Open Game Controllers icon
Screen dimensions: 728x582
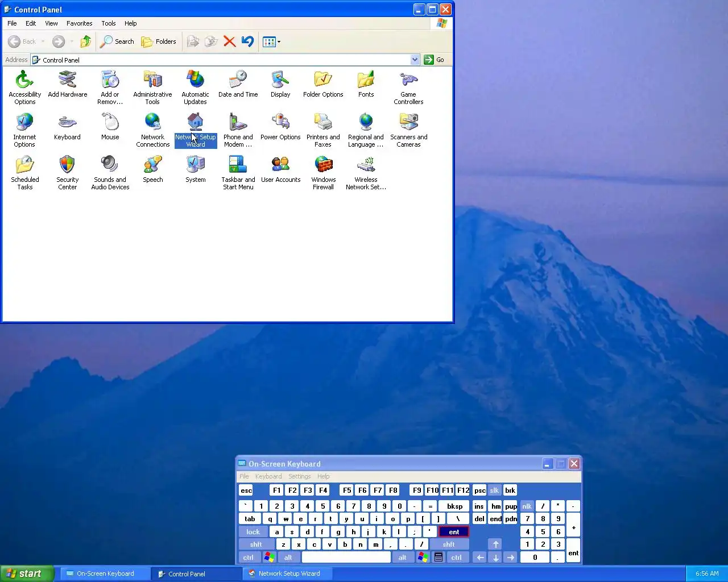408,87
